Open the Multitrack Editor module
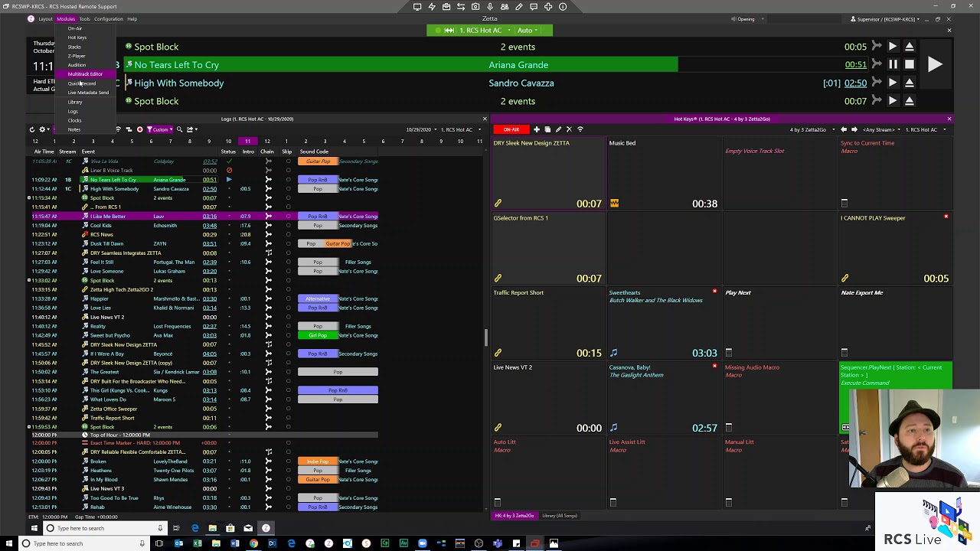 point(85,74)
